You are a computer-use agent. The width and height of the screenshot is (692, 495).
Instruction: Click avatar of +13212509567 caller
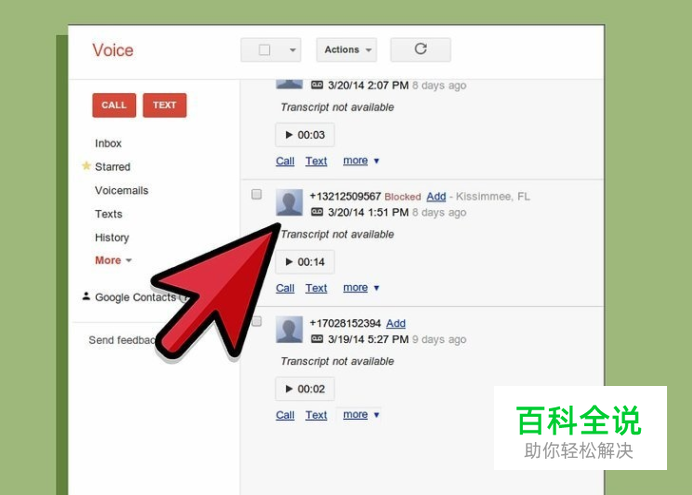coord(289,202)
